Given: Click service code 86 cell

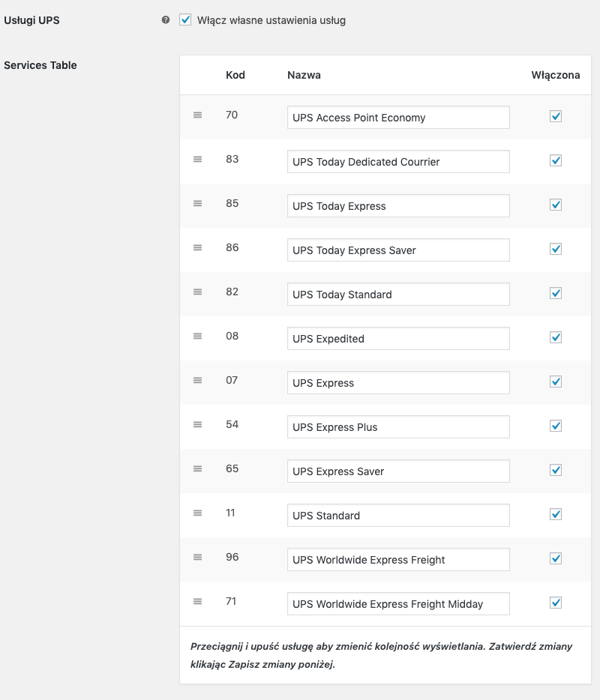Looking at the screenshot, I should pos(232,247).
